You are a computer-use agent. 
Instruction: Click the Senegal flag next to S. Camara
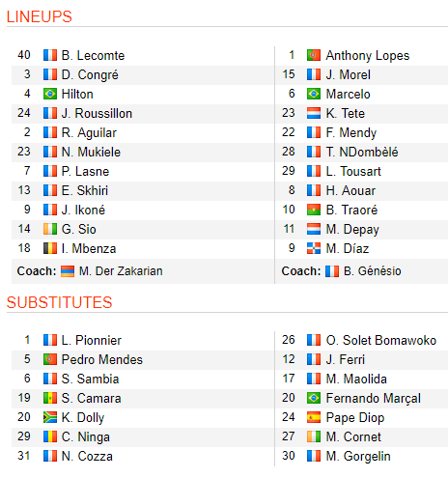(x=50, y=398)
